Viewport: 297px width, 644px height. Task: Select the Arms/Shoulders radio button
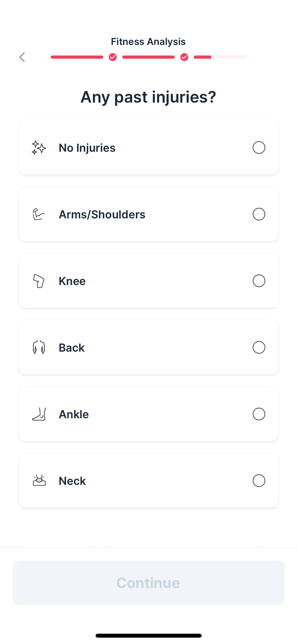click(259, 214)
